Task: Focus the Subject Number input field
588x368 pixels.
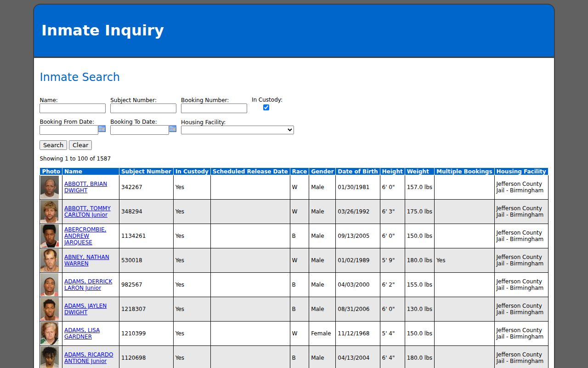Action: tap(143, 108)
